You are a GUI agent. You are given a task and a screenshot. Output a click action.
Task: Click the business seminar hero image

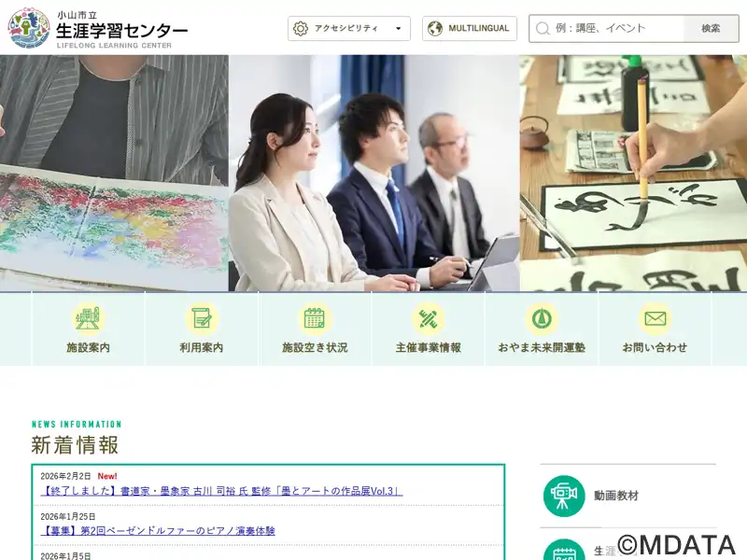pos(374,173)
